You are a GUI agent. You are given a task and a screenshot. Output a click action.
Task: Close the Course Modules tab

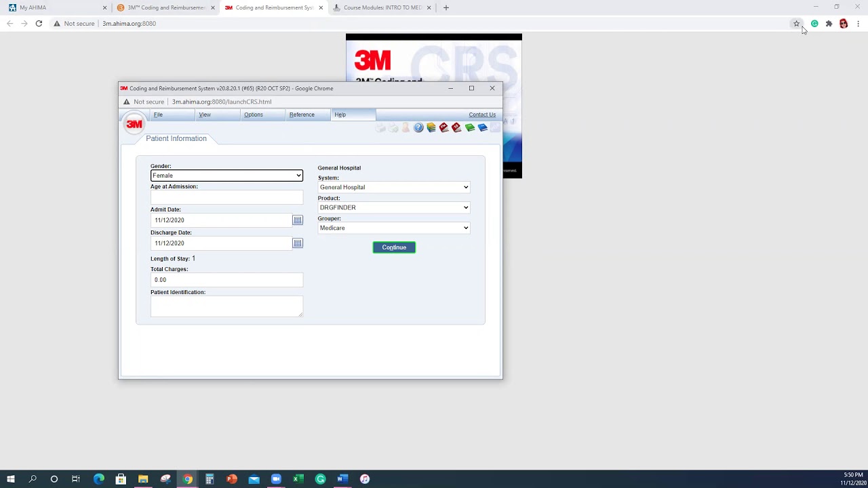coord(429,7)
